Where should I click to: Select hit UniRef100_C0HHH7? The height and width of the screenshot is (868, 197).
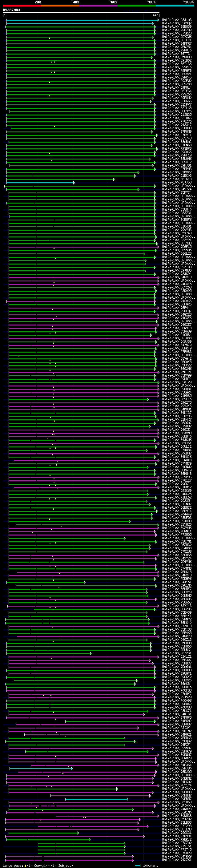(x=177, y=796)
